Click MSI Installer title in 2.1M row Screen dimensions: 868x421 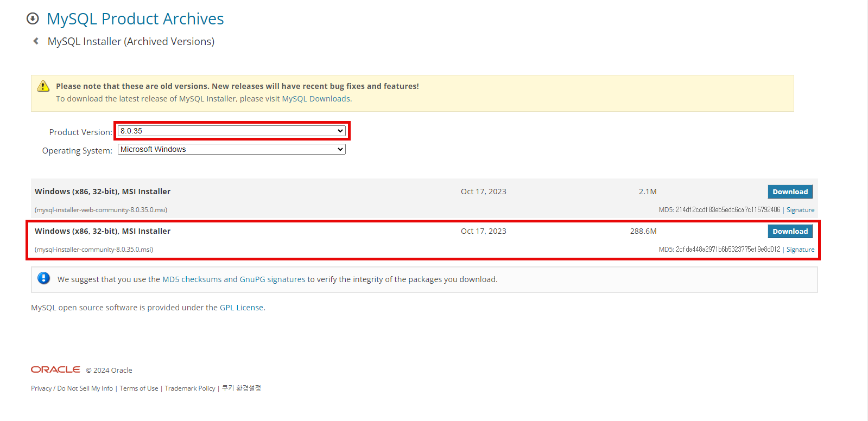pos(103,192)
